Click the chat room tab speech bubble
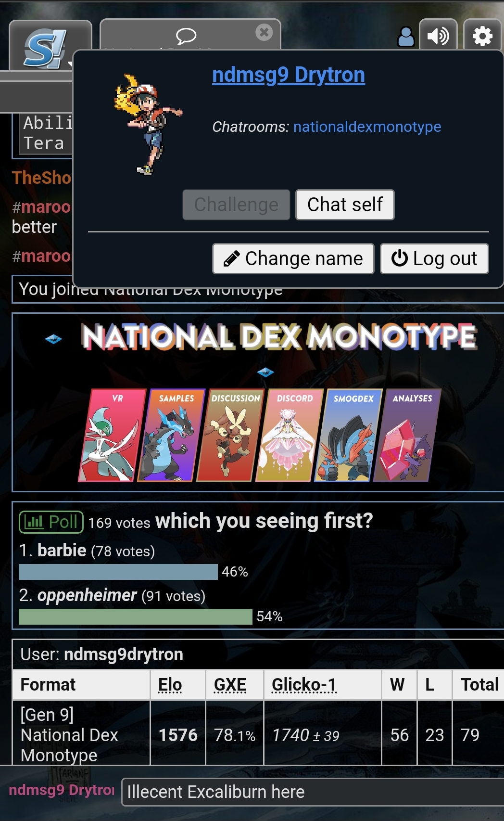Image resolution: width=504 pixels, height=821 pixels. pos(186,36)
